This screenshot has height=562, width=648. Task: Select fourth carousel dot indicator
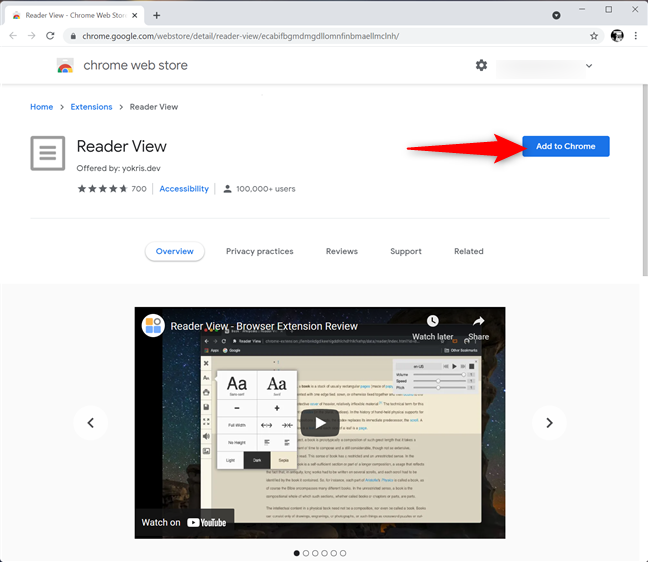click(x=324, y=553)
